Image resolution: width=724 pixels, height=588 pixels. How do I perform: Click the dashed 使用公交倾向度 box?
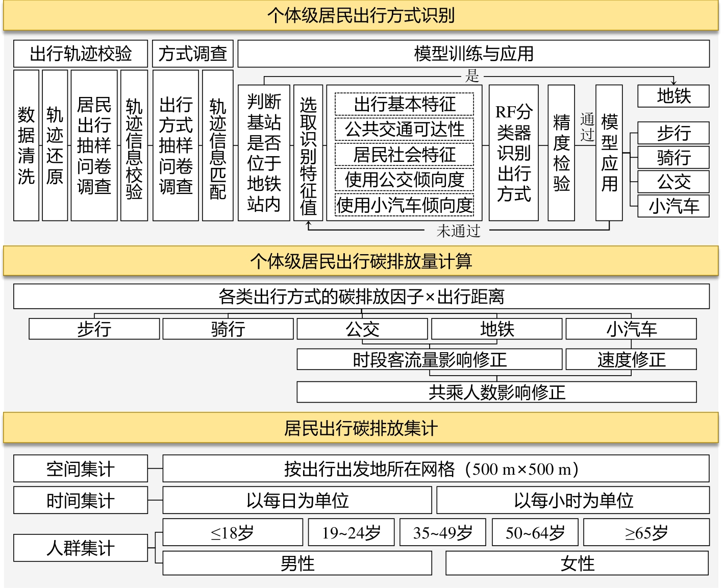tap(405, 179)
